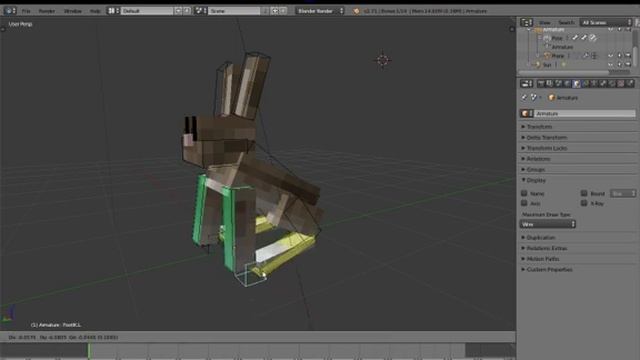Toggle viewport visibility of the Plane object
The height and width of the screenshot is (360, 640).
[x=611, y=56]
